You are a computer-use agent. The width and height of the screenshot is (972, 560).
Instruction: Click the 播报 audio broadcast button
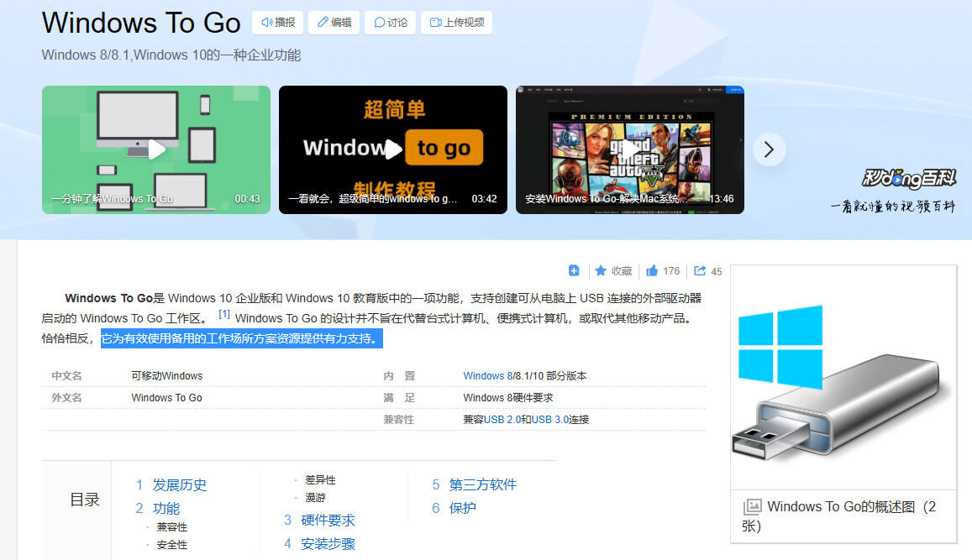[278, 23]
